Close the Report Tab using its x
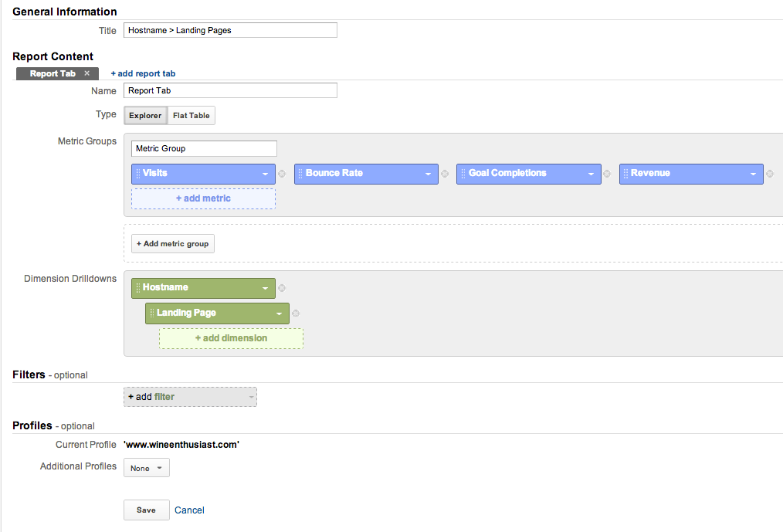Viewport: 783px width, 532px height. [x=87, y=73]
